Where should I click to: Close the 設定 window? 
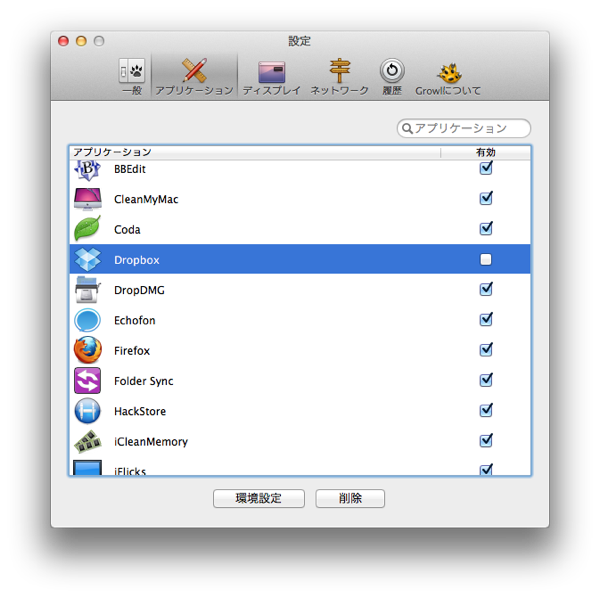(63, 41)
